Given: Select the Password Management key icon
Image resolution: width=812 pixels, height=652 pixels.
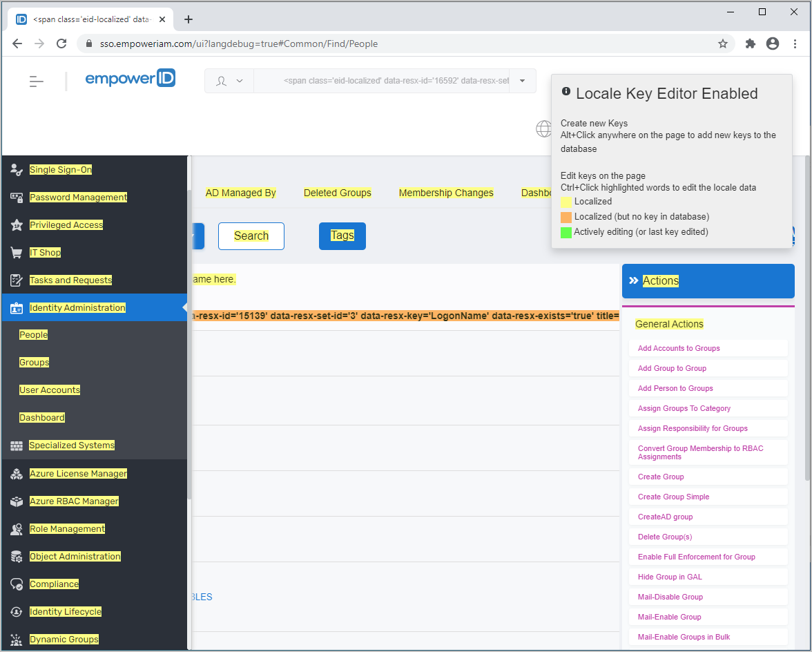Looking at the screenshot, I should (x=16, y=197).
